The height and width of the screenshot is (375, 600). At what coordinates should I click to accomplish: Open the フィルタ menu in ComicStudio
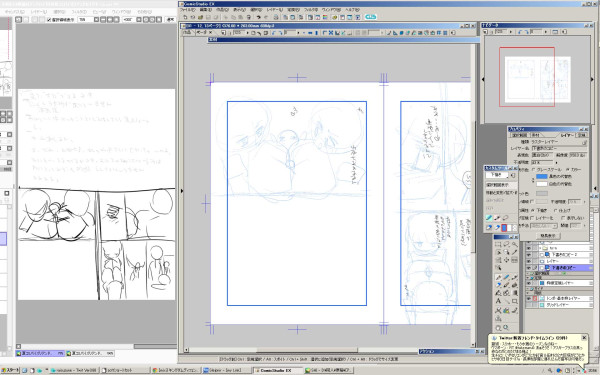(x=310, y=10)
